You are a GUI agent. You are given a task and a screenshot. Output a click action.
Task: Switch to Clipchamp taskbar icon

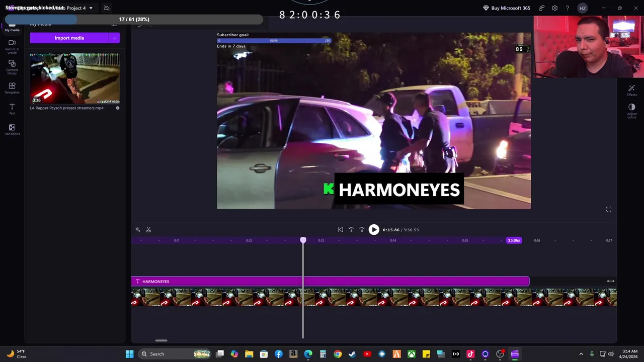click(x=515, y=354)
